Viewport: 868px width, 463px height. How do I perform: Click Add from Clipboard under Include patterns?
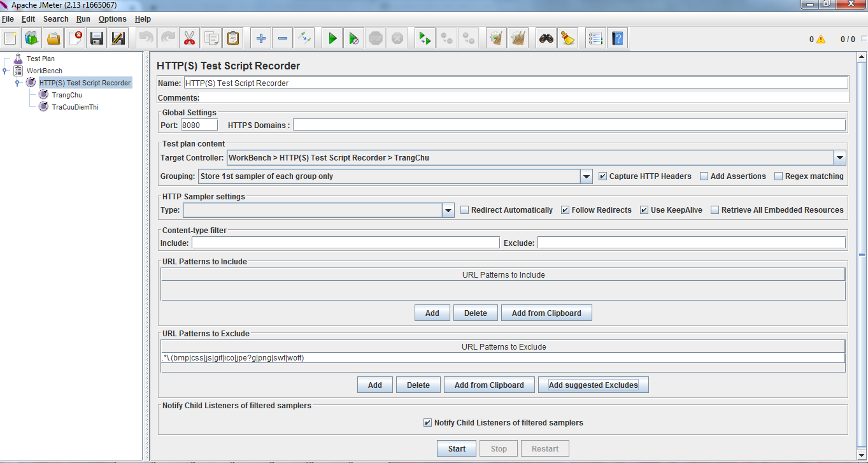tap(546, 313)
